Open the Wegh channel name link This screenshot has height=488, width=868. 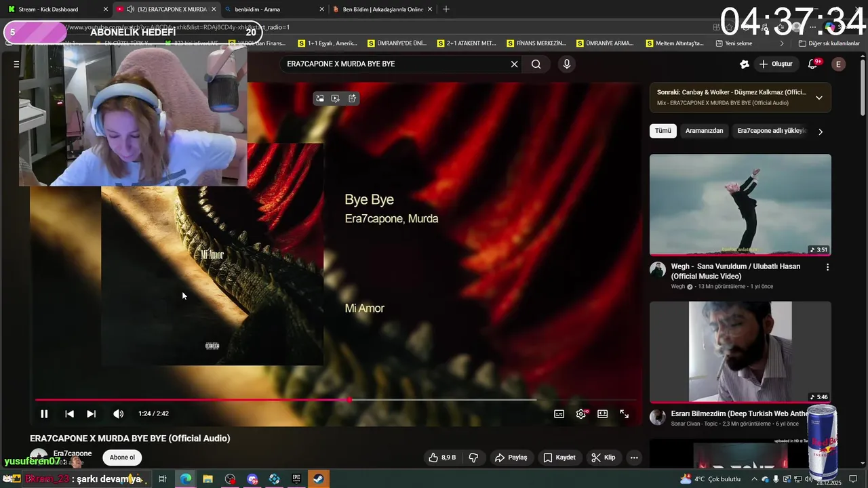pos(678,287)
